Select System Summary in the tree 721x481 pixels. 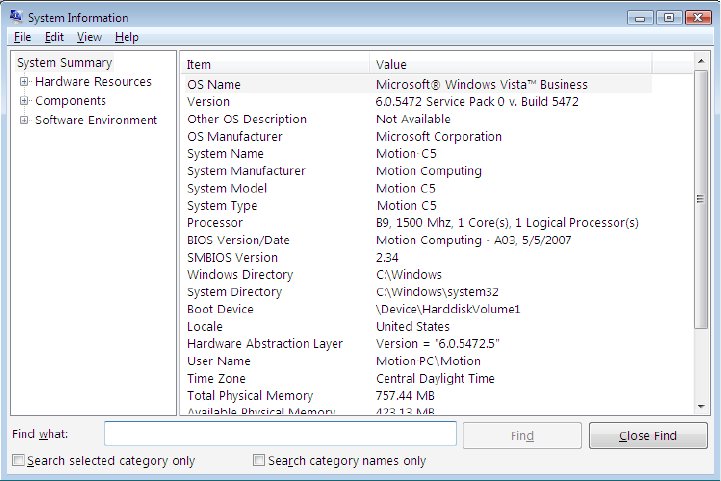tap(65, 63)
